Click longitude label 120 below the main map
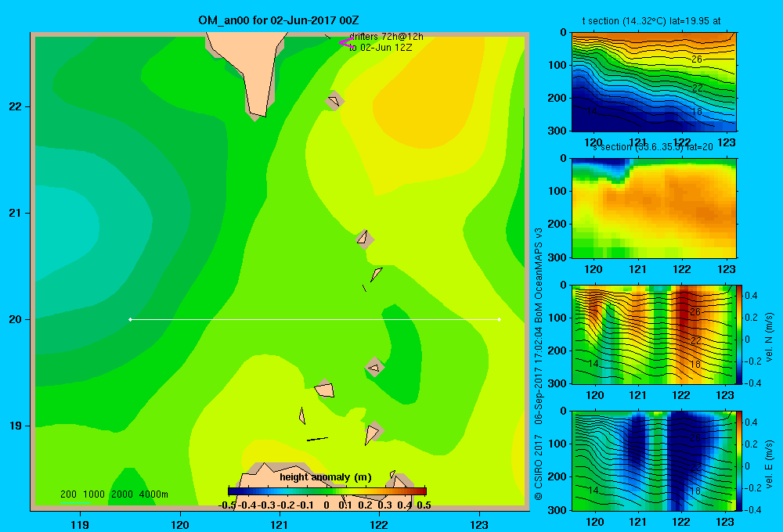 (180, 524)
